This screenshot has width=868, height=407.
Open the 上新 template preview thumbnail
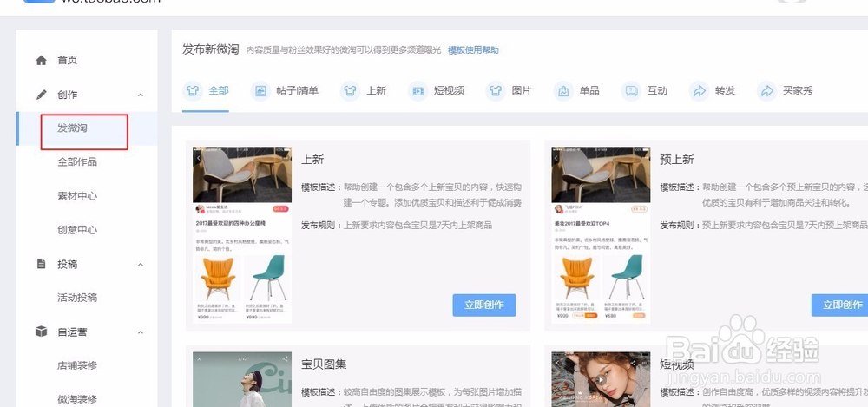click(242, 235)
